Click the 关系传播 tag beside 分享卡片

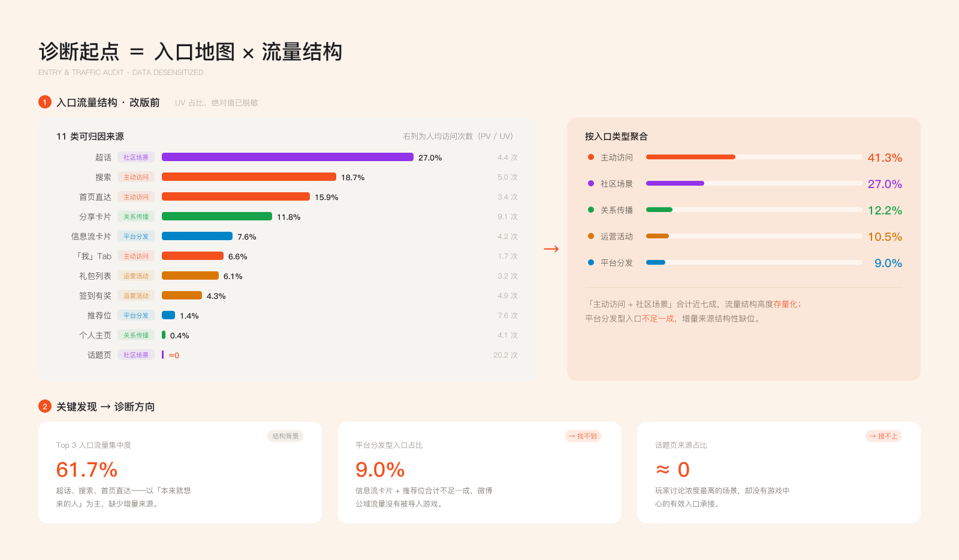[x=136, y=216]
